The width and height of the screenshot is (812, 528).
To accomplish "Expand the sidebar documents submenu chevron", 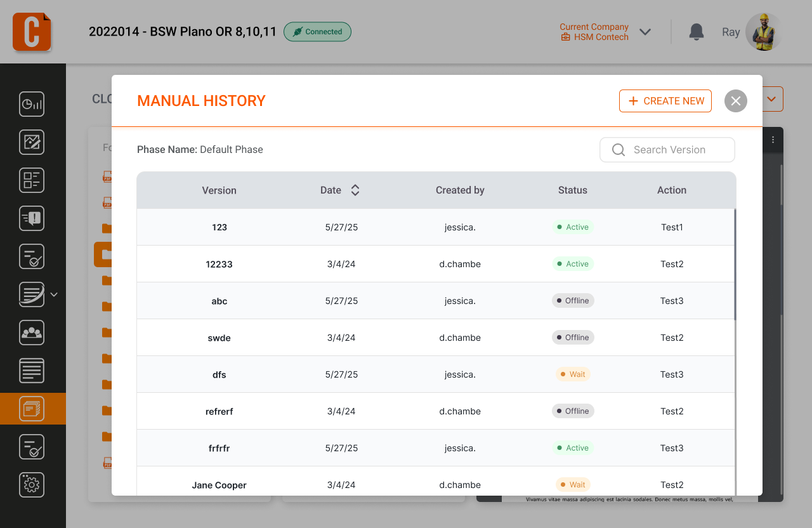I will click(x=54, y=294).
